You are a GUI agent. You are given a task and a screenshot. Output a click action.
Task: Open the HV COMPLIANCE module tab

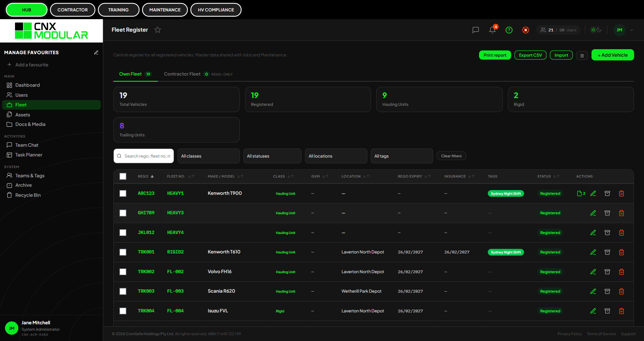pos(216,10)
